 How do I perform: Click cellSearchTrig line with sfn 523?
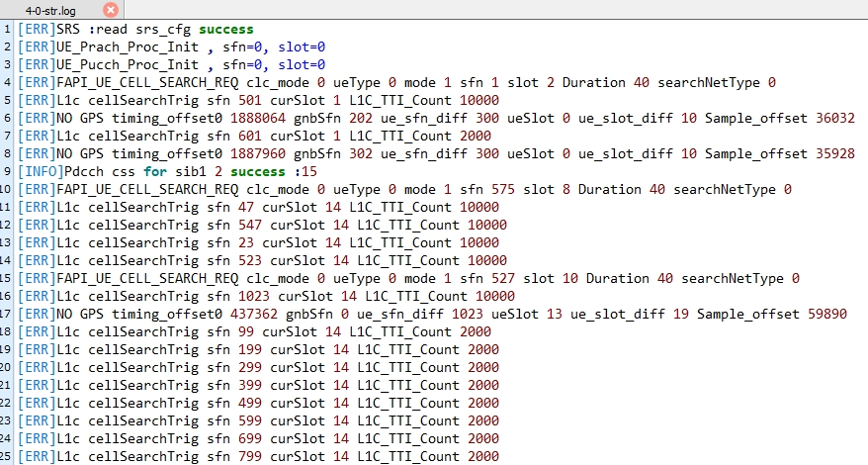coord(262,260)
